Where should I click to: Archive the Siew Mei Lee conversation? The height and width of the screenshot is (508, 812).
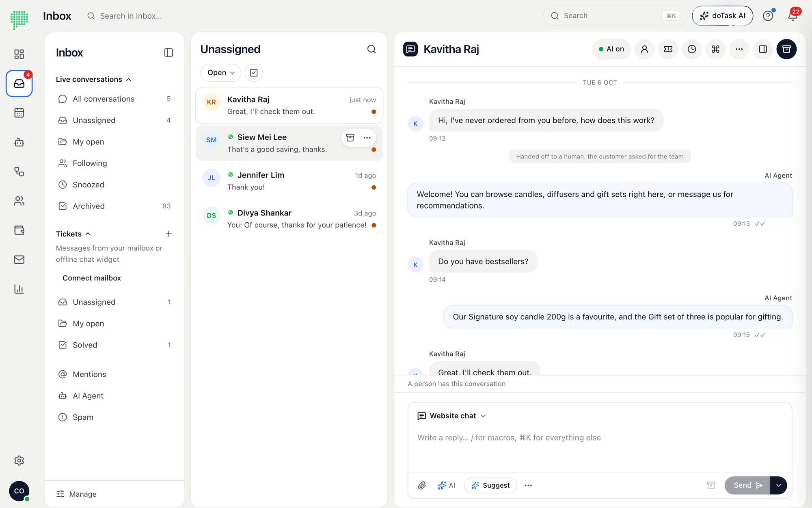(350, 138)
